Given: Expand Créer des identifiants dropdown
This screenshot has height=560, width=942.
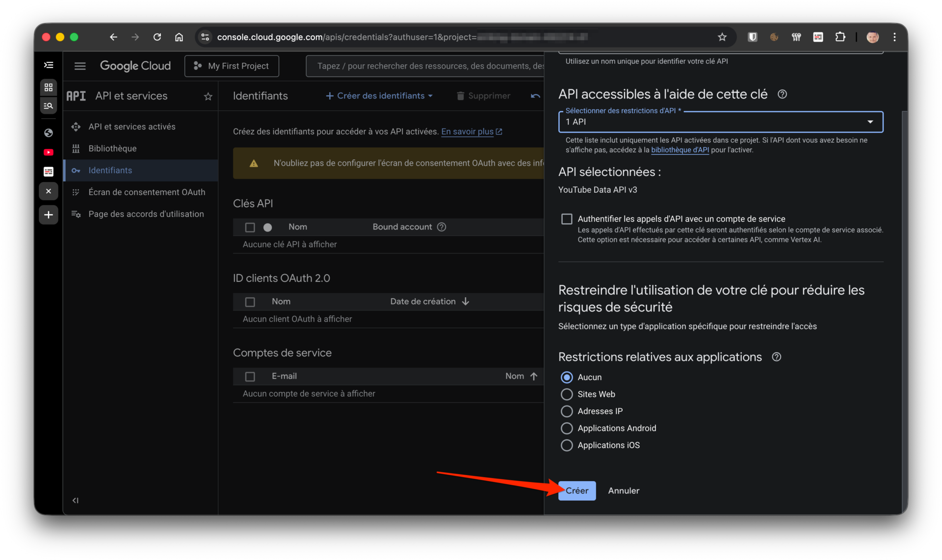Looking at the screenshot, I should [x=379, y=96].
